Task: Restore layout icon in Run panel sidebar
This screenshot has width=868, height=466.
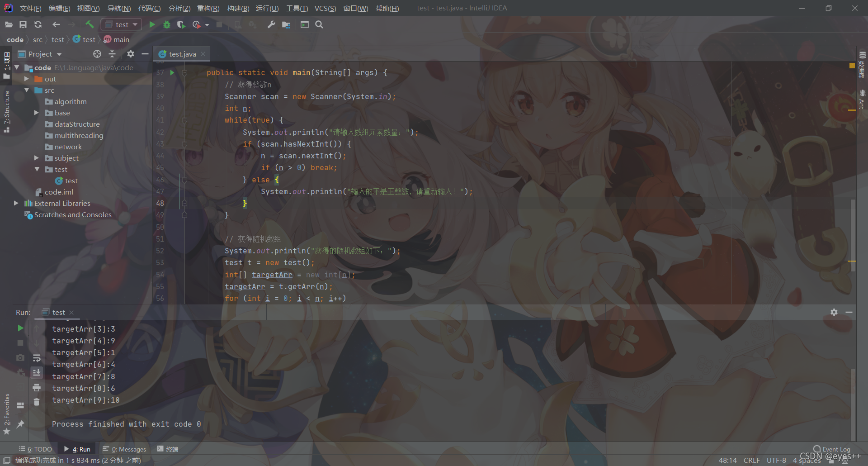Action: pos(20,405)
